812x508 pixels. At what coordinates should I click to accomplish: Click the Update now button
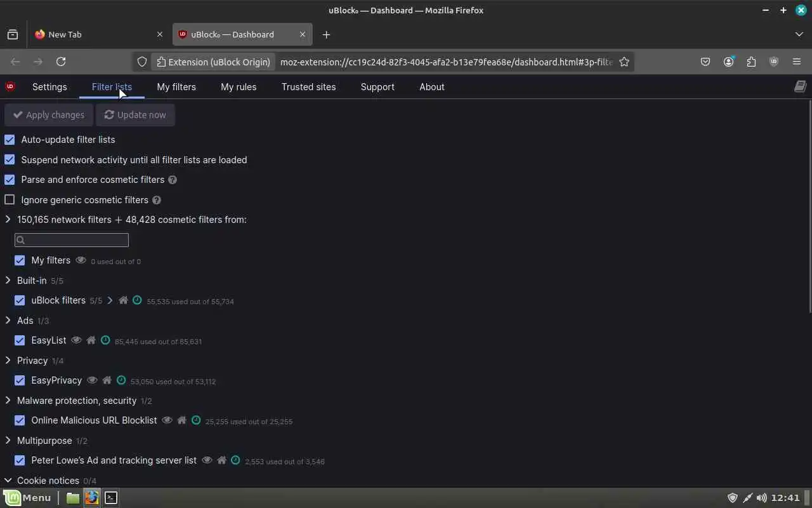pos(135,115)
